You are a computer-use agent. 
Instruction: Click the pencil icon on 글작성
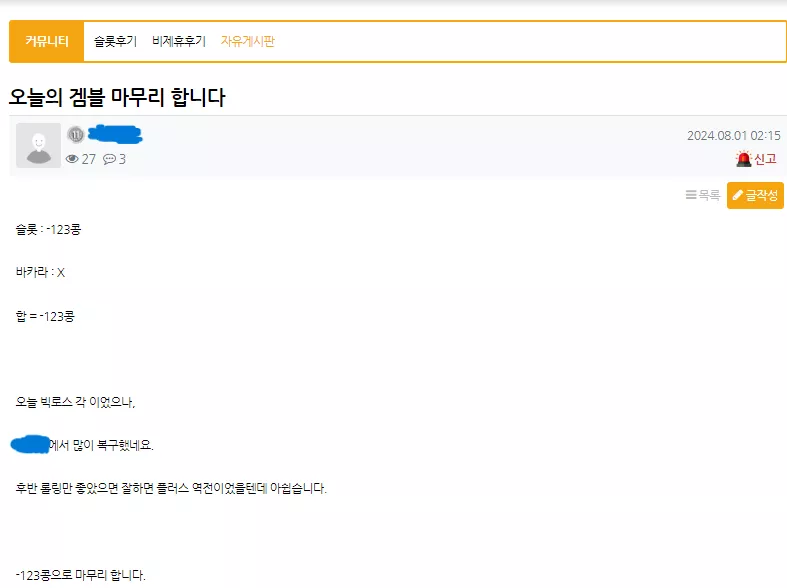[x=737, y=195]
